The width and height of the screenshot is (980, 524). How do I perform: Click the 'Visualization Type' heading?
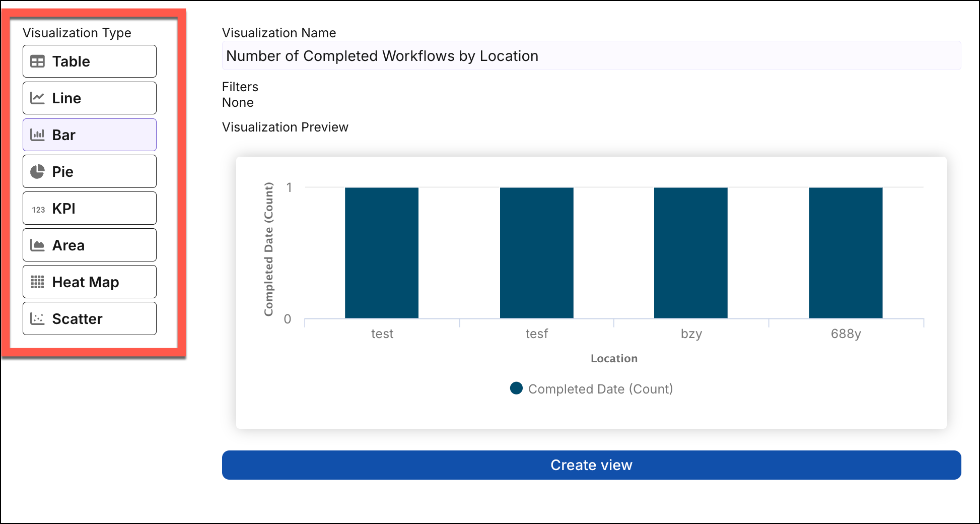(x=77, y=33)
